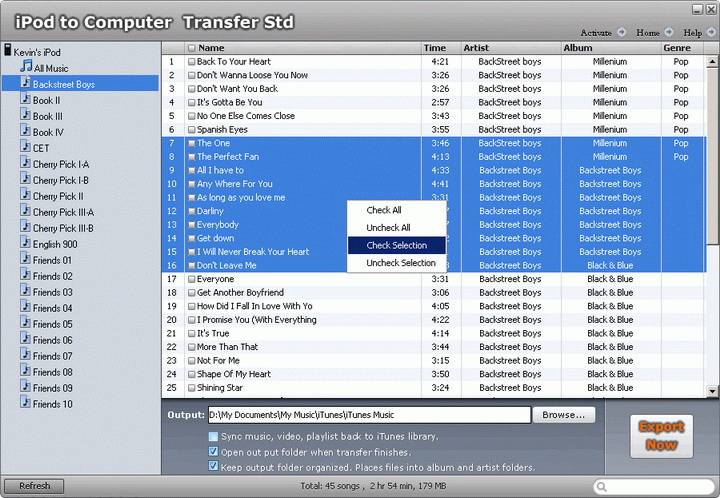Click the arrow icon next to Help
The height and width of the screenshot is (498, 720).
[711, 32]
